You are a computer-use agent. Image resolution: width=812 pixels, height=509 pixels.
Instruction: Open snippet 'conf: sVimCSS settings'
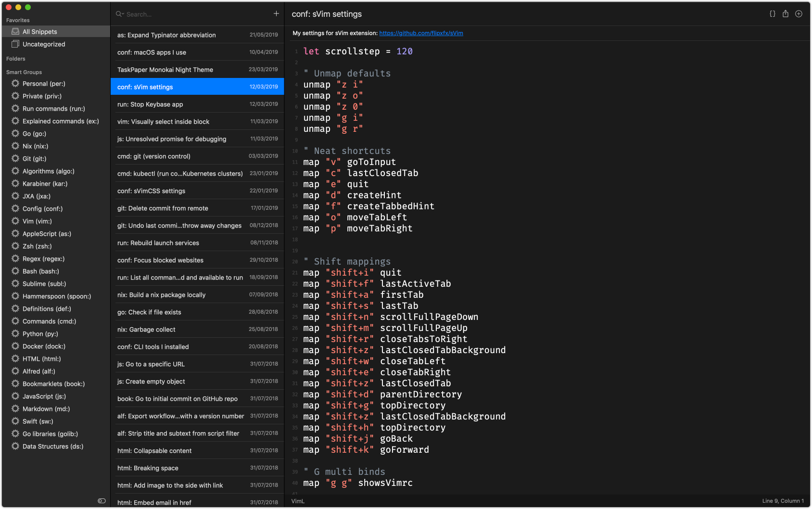pos(197,191)
